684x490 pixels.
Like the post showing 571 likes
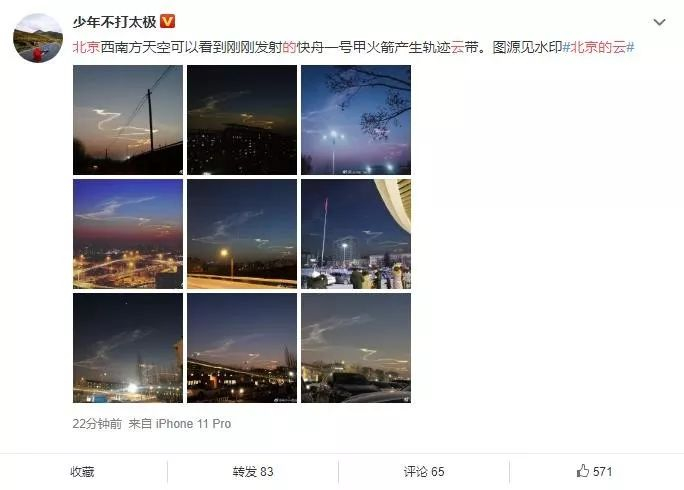(x=594, y=471)
